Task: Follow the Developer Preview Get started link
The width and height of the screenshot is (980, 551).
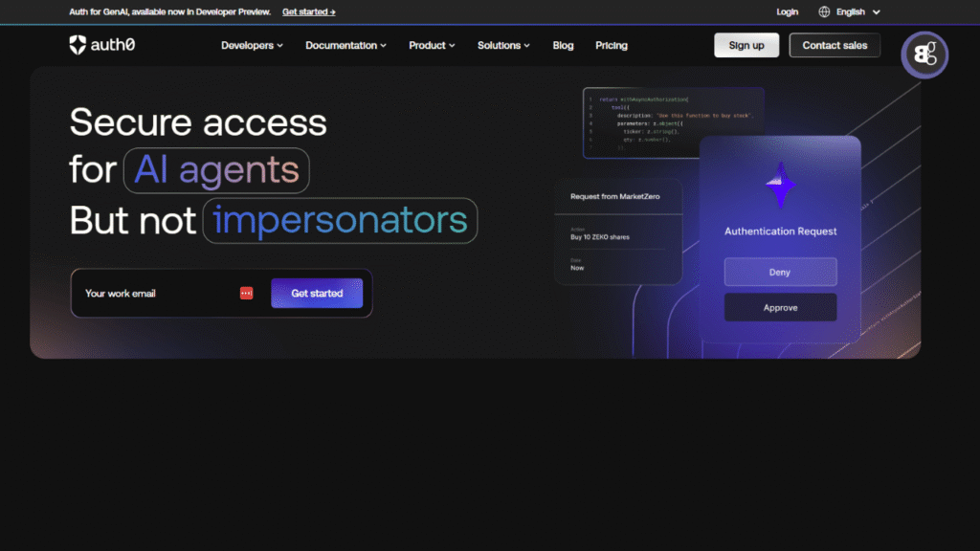Action: (x=308, y=11)
